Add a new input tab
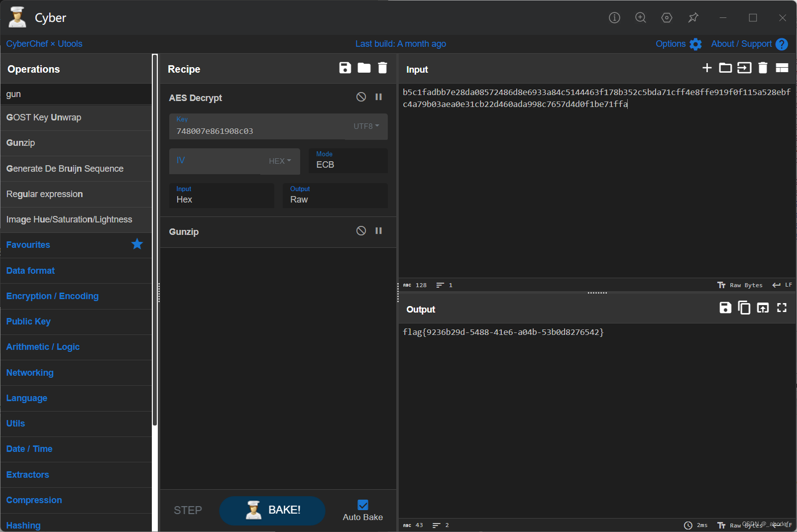This screenshot has width=797, height=532. [707, 68]
